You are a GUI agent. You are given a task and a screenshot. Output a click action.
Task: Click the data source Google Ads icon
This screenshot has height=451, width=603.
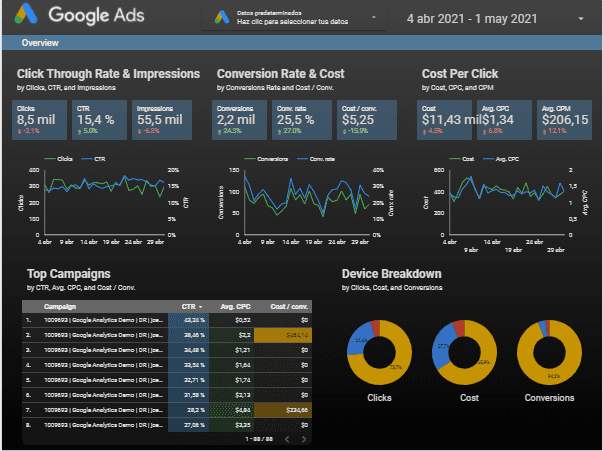220,18
